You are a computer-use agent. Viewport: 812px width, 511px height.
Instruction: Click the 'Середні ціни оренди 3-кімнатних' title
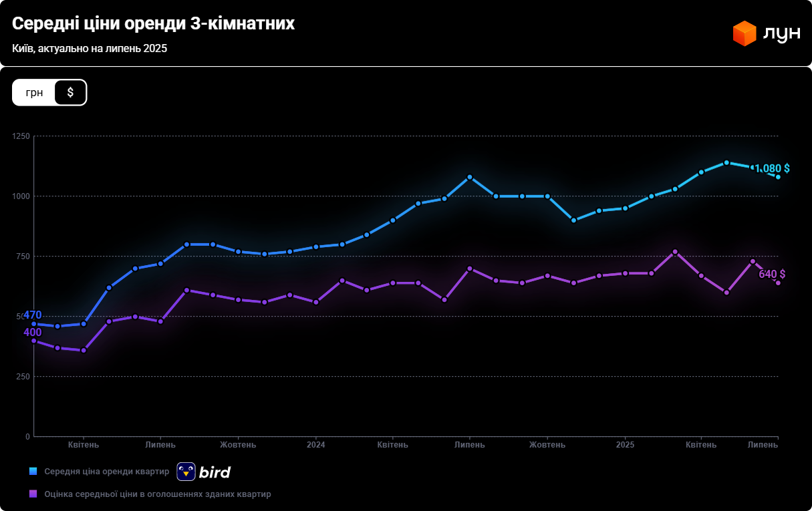153,24
